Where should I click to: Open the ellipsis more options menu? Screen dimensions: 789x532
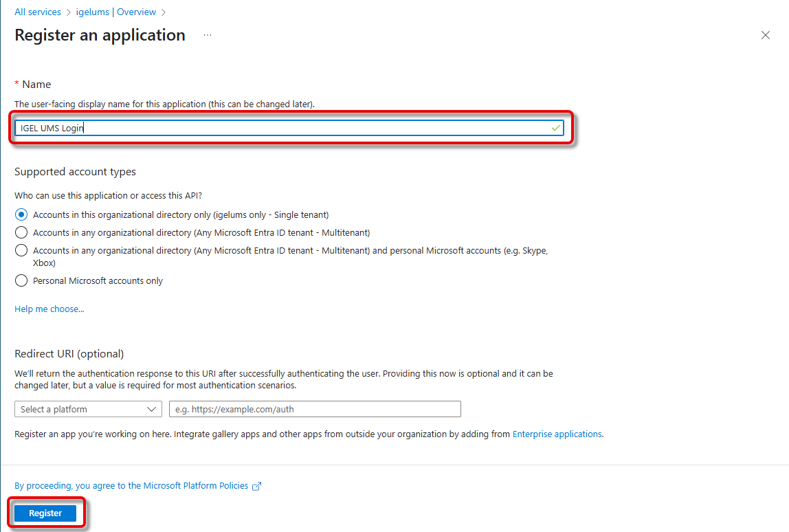pyautogui.click(x=208, y=35)
